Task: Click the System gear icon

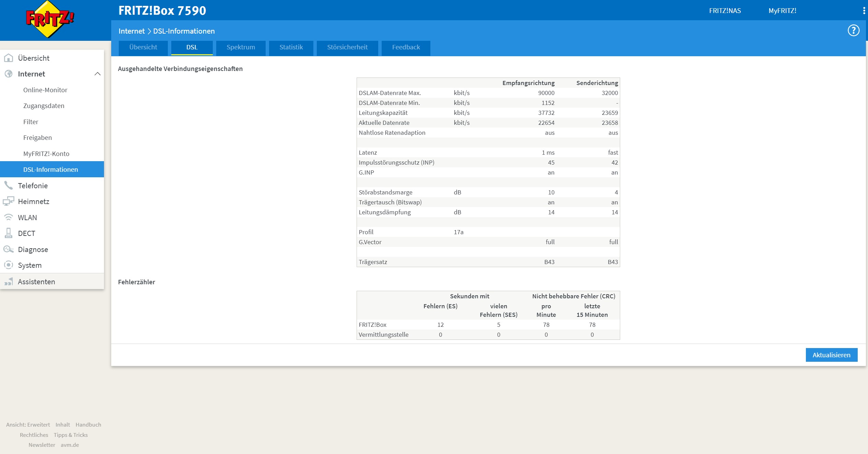Action: tap(9, 265)
